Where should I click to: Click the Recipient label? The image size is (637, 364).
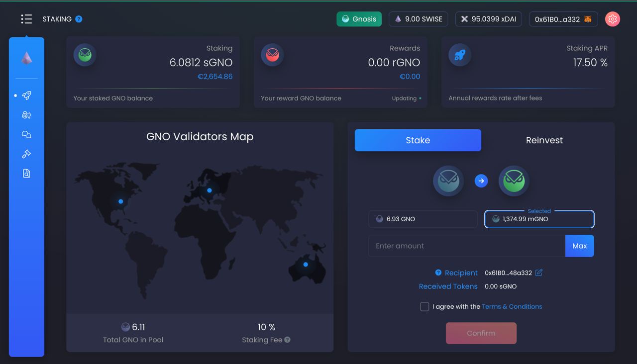pos(461,273)
